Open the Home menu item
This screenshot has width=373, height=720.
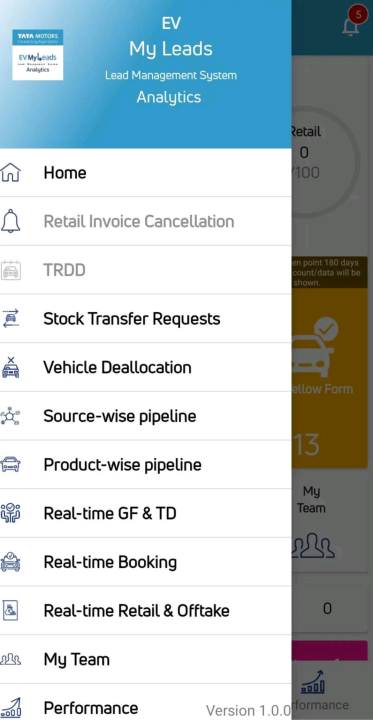146,173
